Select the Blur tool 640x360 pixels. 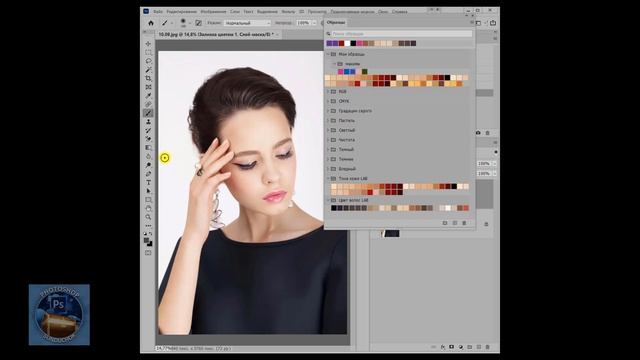point(148,156)
